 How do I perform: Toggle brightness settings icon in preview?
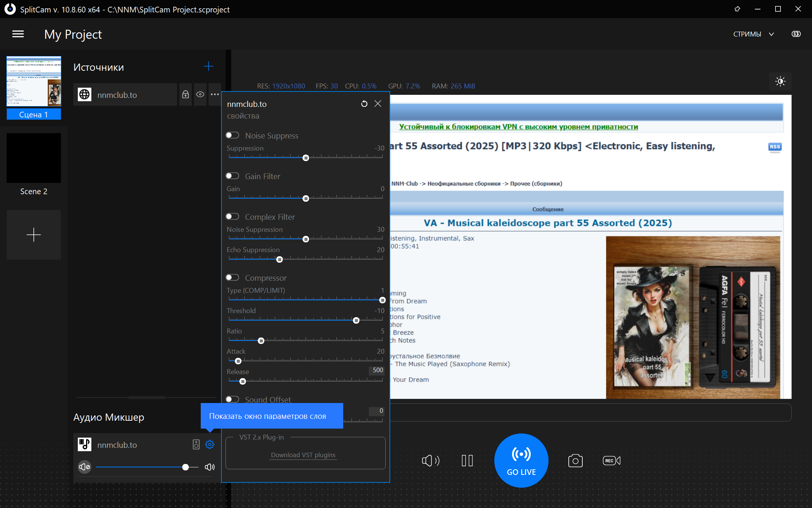coord(780,81)
